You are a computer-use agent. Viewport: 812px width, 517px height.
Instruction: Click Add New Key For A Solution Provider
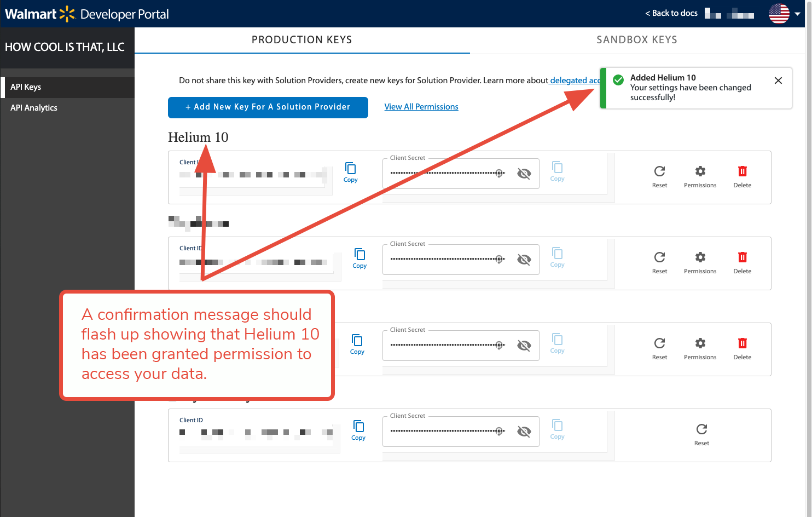(x=268, y=107)
